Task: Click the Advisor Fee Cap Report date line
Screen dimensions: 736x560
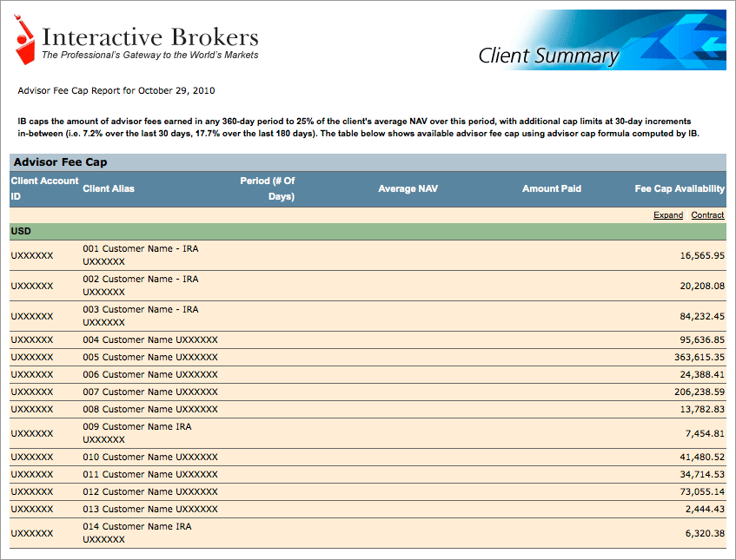Action: coord(116,90)
